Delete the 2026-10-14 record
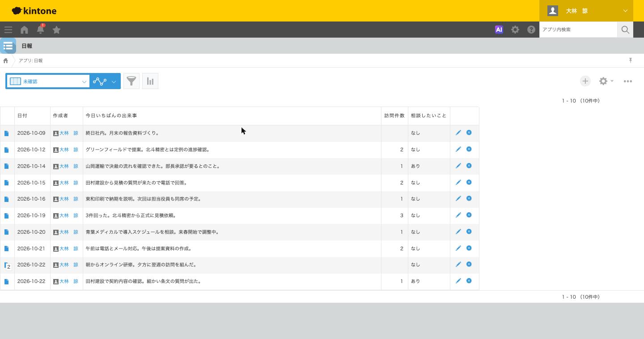This screenshot has height=339, width=644. pyautogui.click(x=469, y=166)
